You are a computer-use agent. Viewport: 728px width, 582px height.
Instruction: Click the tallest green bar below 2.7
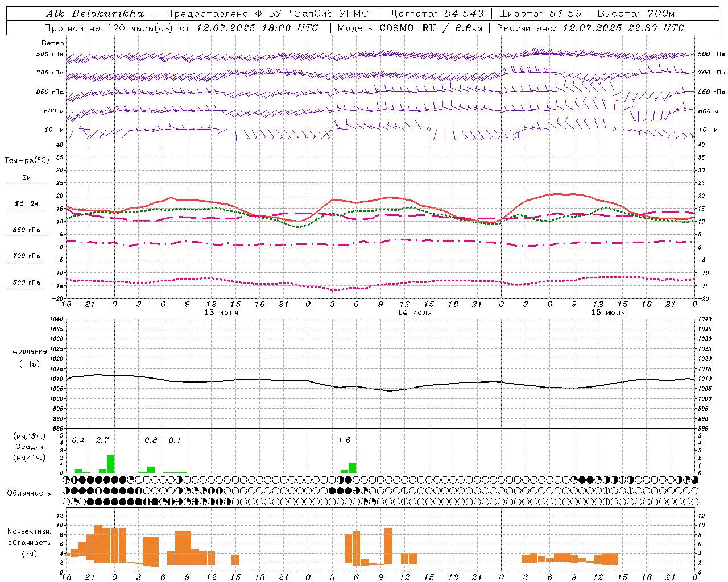tap(111, 464)
